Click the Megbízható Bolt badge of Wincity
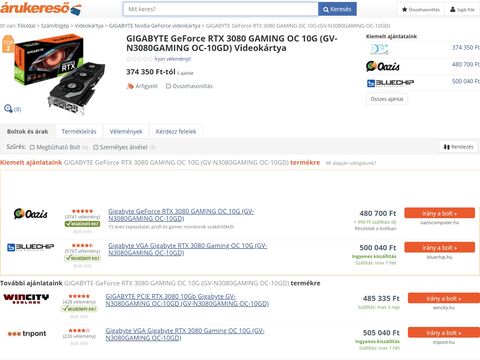This screenshot has width=480, height=360. pyautogui.click(x=79, y=309)
